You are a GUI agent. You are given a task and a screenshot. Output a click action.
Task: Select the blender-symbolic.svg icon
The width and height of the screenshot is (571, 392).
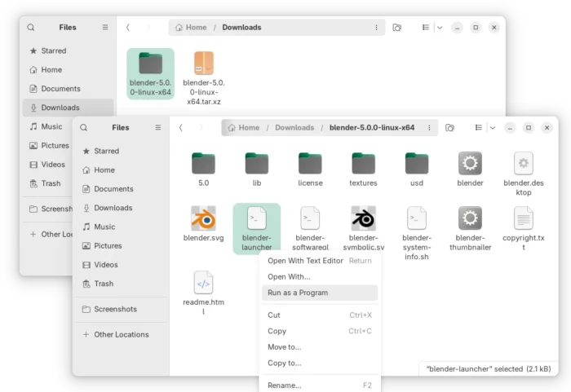click(x=363, y=218)
